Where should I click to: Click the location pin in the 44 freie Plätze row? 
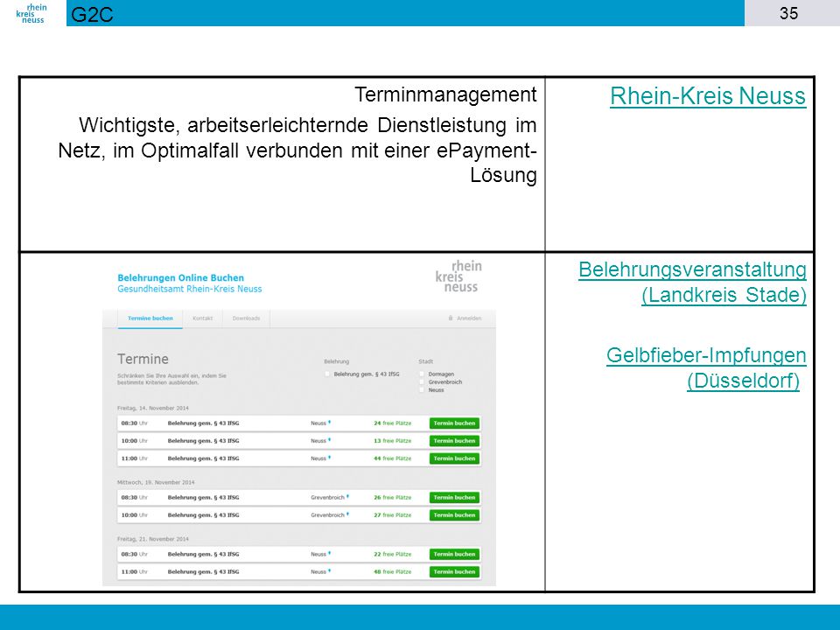coord(330,458)
